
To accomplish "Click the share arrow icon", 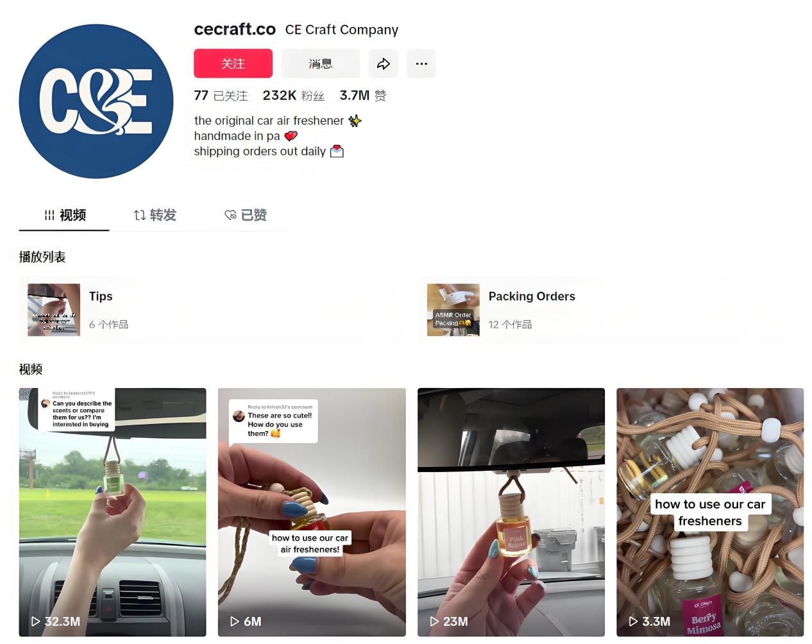I will tap(383, 64).
